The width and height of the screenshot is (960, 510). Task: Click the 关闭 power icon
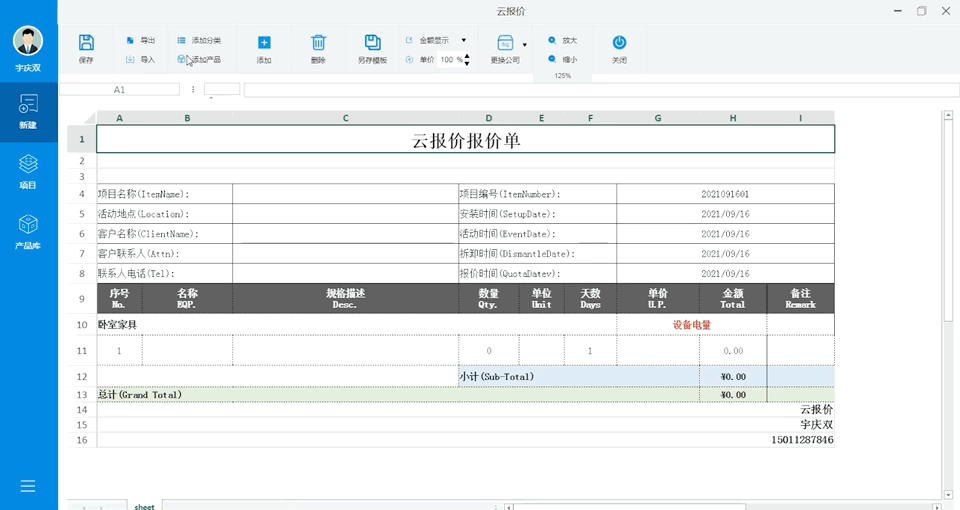[x=619, y=42]
